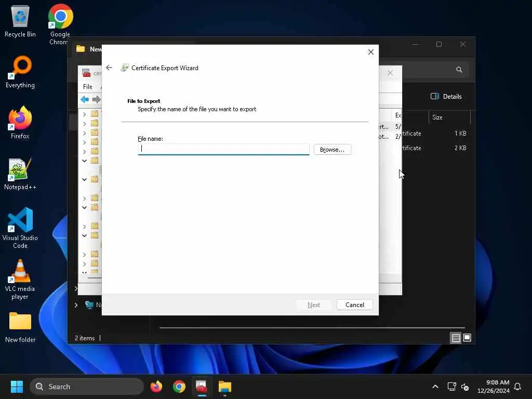The image size is (532, 399).
Task: Expand the third folder in certmgr tree
Action: [85, 133]
